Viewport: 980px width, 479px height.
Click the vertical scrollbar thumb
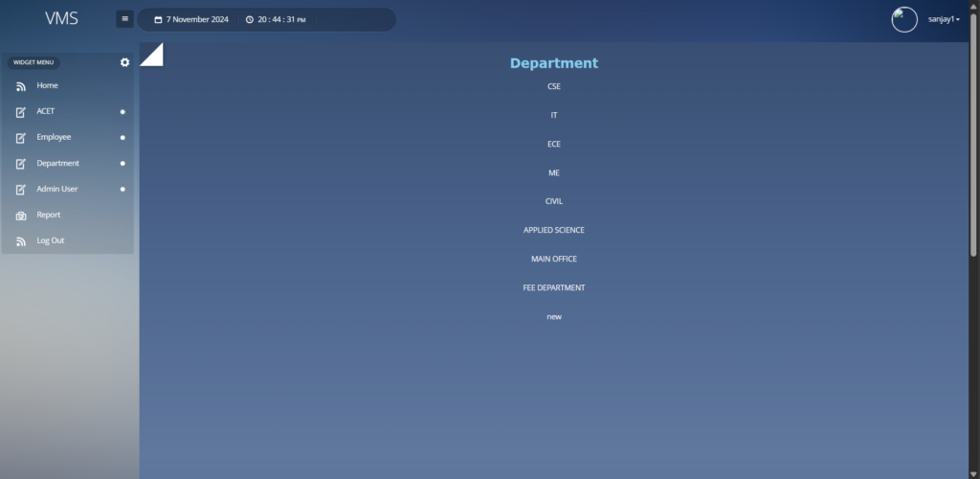[x=973, y=134]
